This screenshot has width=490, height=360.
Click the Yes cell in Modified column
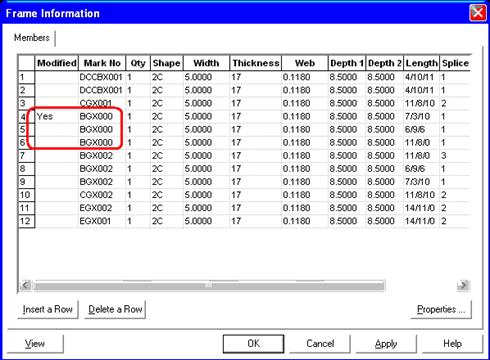coord(57,116)
